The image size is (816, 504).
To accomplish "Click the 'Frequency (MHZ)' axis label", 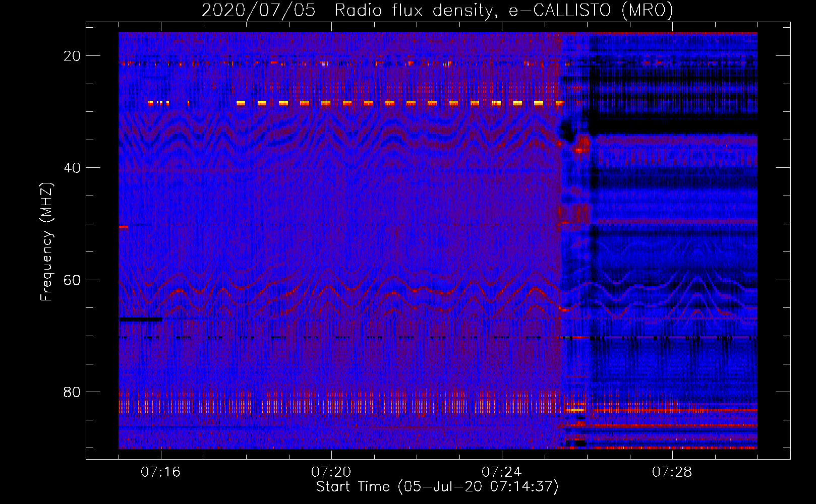I will point(46,242).
